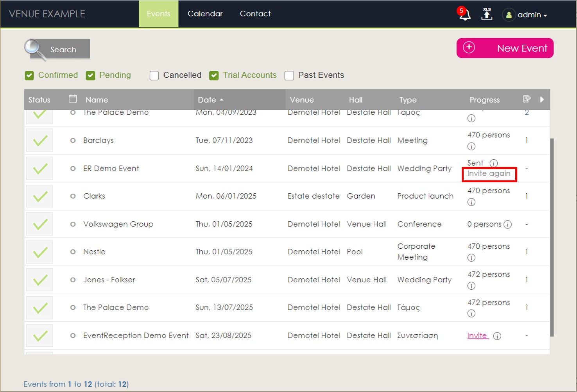
Task: Enable the Past Events checkbox
Action: 289,75
